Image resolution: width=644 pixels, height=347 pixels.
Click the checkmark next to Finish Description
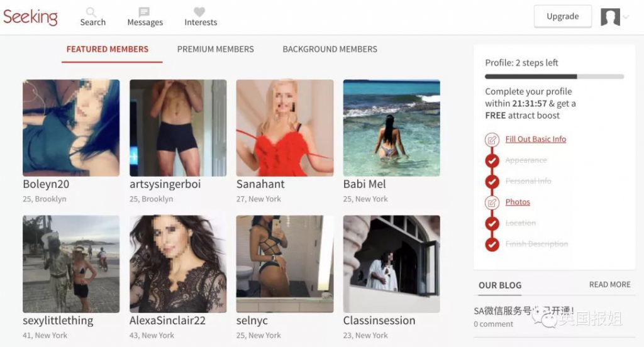(x=492, y=245)
